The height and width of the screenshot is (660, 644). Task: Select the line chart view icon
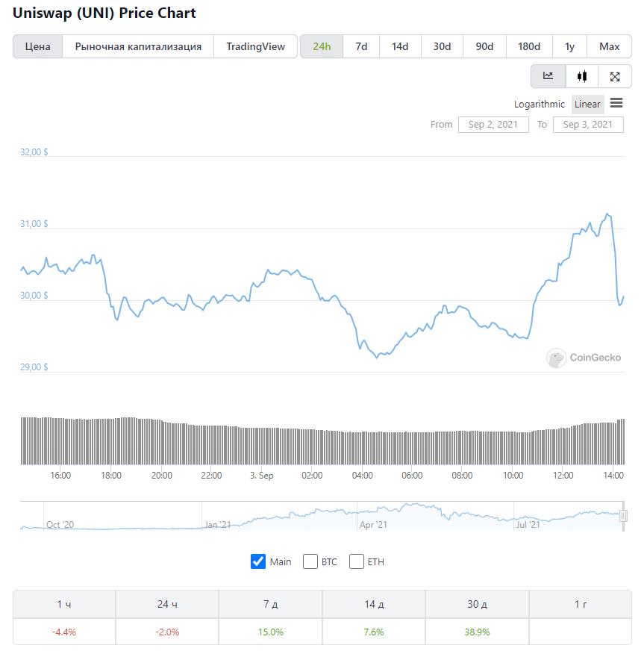tap(548, 76)
